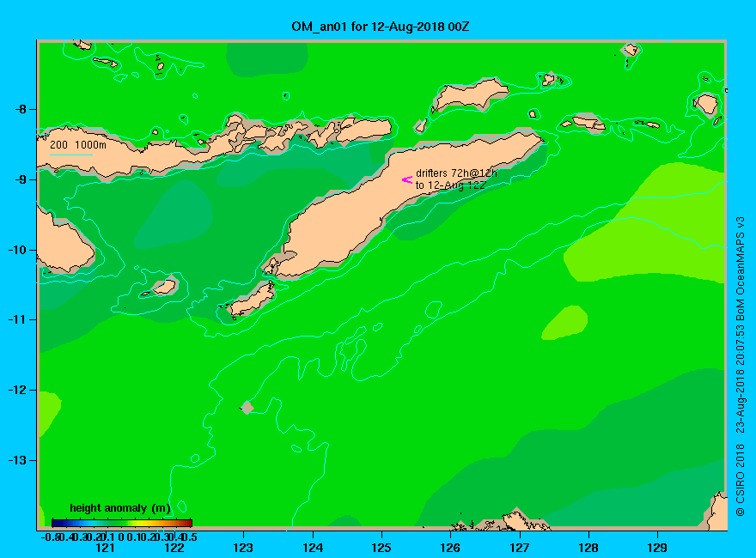Viewport: 756px width, 558px height.
Task: Click latitude tick label -11
Action: pos(17,320)
